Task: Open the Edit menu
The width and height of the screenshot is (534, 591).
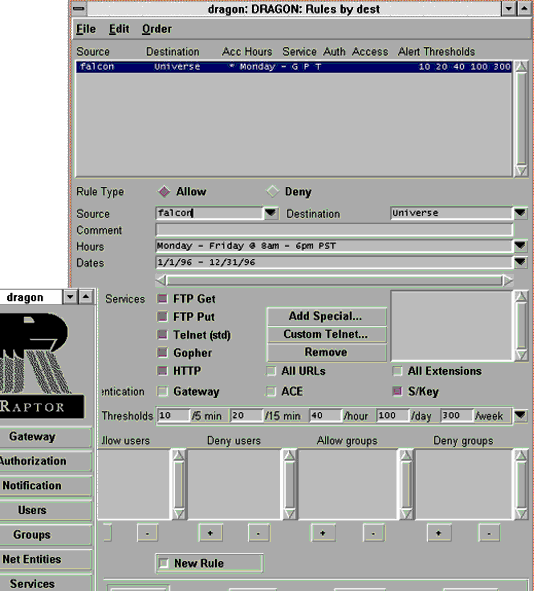Action: 119,29
